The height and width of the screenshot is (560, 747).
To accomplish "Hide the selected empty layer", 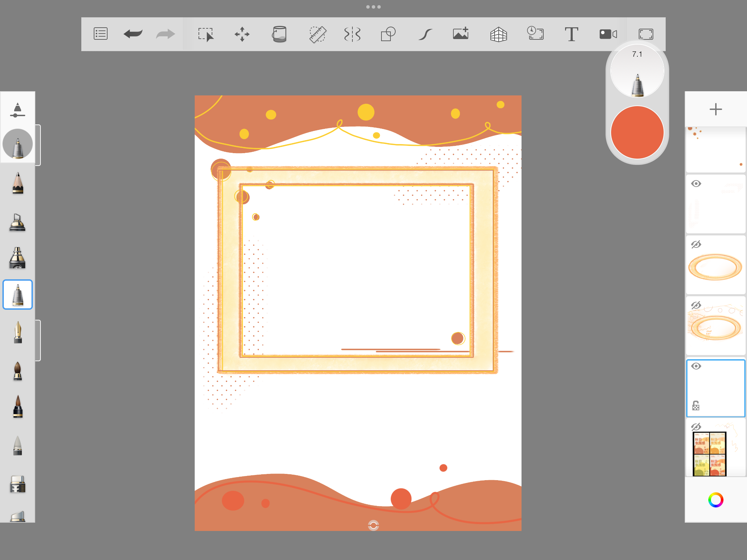I will coord(696,366).
